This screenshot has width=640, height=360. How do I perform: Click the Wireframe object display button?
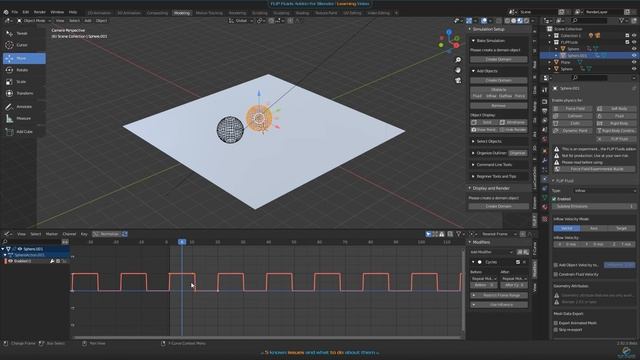point(513,122)
